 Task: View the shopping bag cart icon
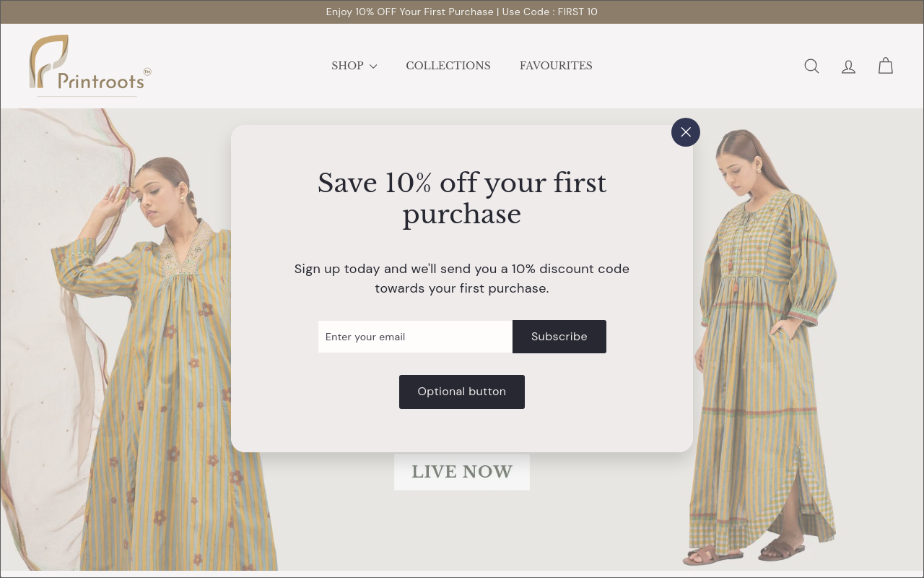(886, 66)
